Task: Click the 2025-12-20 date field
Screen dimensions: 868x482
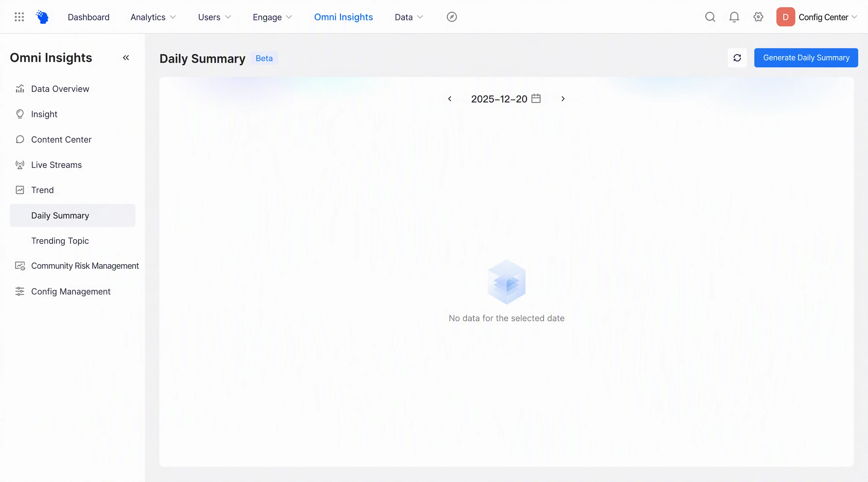Action: coord(505,99)
